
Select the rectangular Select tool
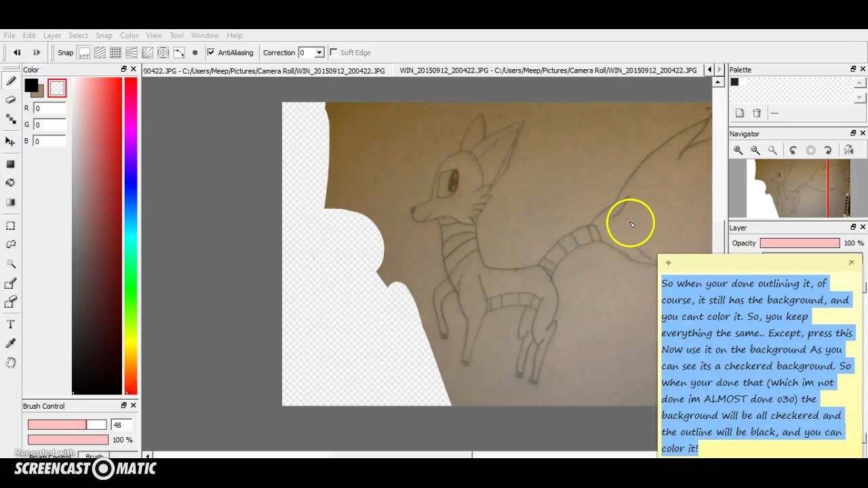11,226
